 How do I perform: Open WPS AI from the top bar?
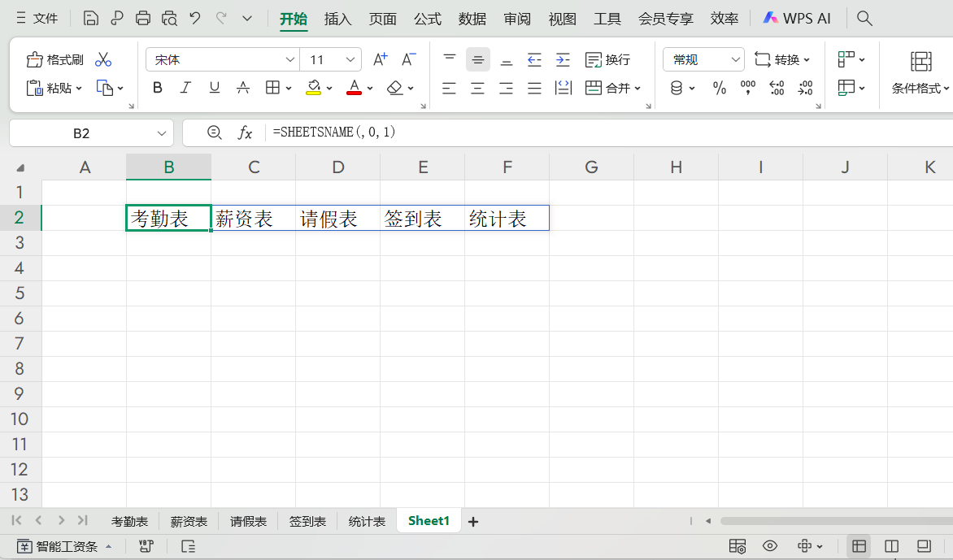click(x=796, y=17)
